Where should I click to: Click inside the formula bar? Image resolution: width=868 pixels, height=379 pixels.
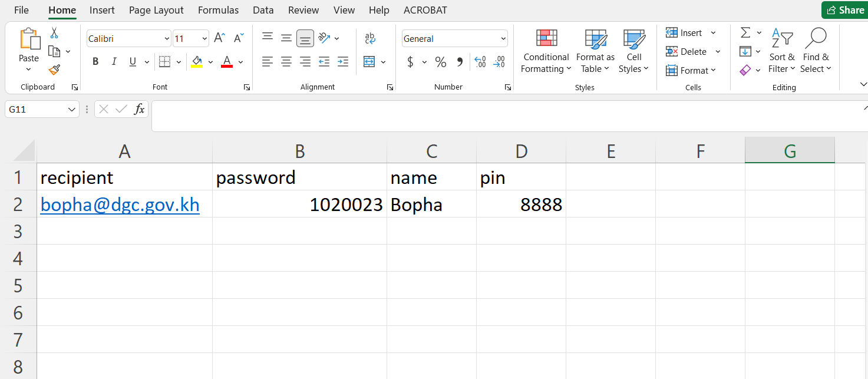507,116
